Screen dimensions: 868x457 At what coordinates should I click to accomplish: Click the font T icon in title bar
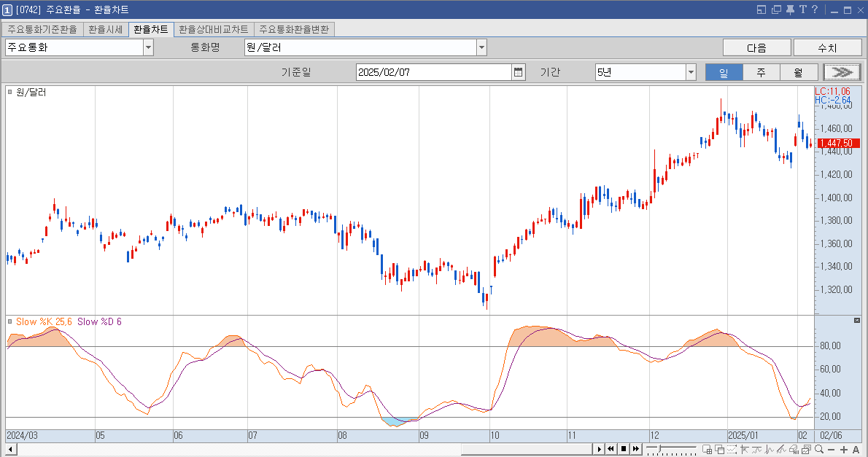click(802, 9)
